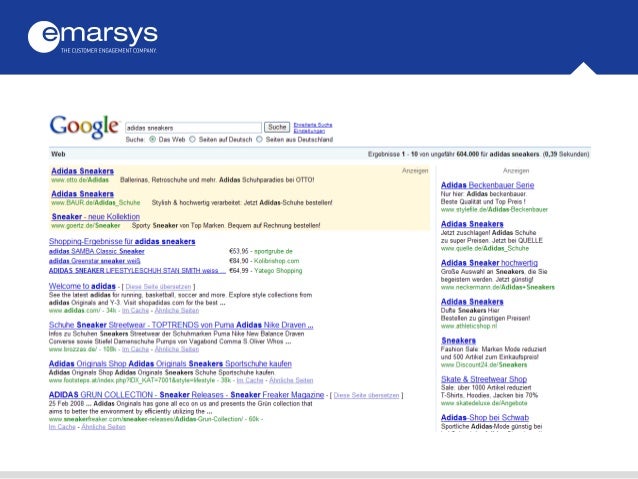
Task: Open Ähnliche Seiten for brozzas.de result
Action: [177, 349]
